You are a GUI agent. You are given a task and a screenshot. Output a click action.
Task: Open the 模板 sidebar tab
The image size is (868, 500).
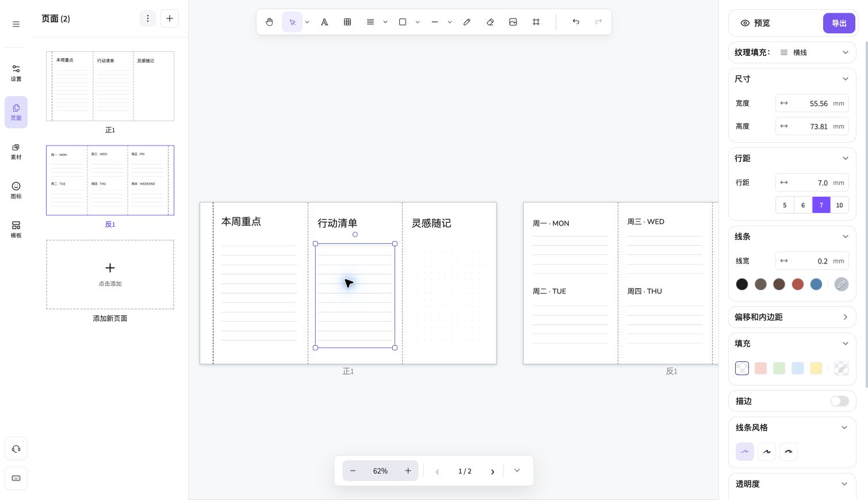16,230
